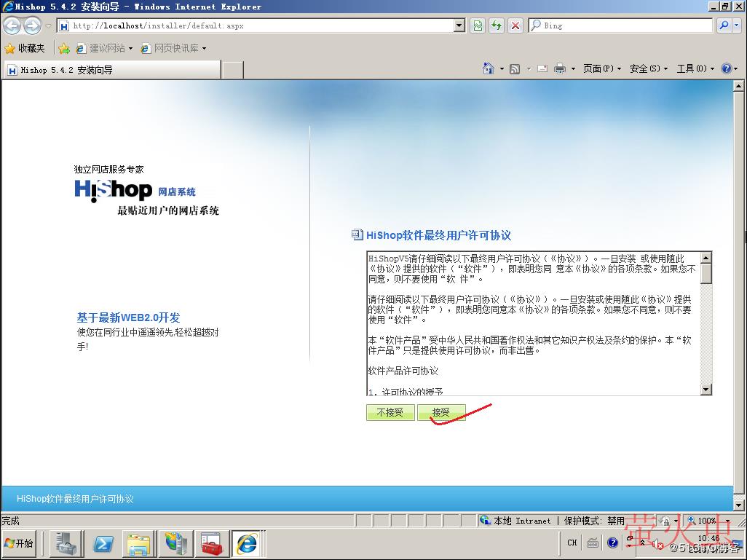
Task: Open the read mail icon
Action: pos(542,68)
